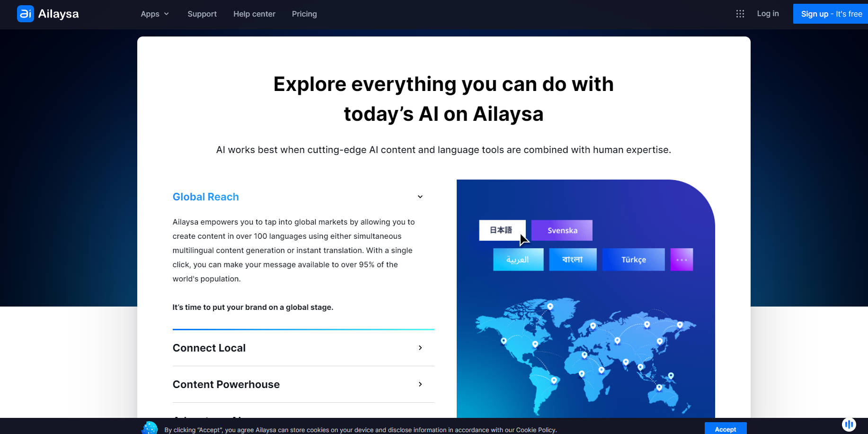Click the Arabic language tile
The height and width of the screenshot is (434, 868).
(x=518, y=260)
